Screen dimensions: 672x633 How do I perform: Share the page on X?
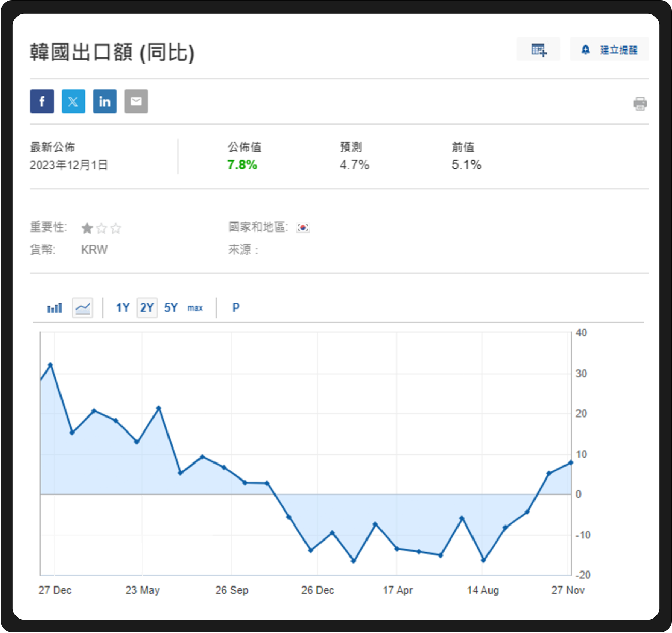[x=73, y=101]
